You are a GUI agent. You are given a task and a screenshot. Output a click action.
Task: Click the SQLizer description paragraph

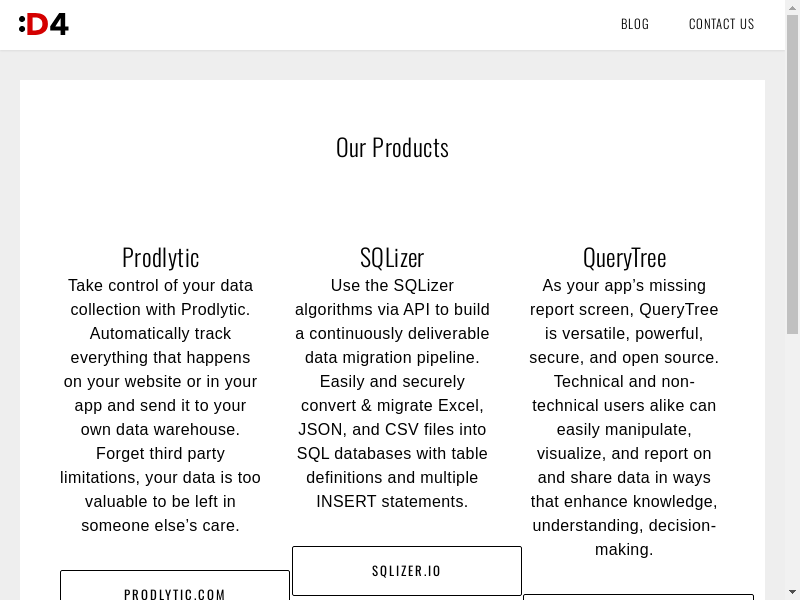(392, 393)
